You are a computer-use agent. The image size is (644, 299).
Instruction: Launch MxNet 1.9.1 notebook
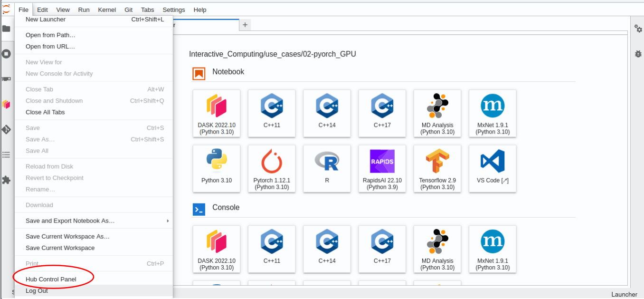click(x=492, y=113)
